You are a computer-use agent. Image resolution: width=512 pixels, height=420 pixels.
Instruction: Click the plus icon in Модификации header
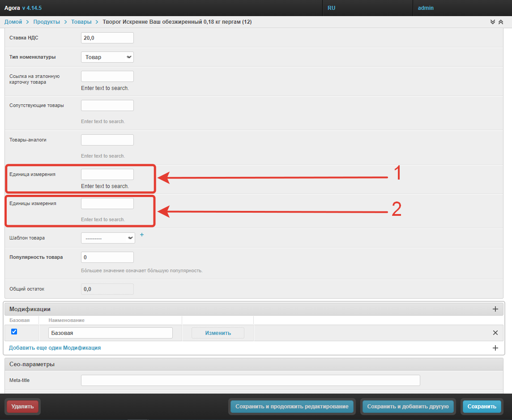(495, 309)
